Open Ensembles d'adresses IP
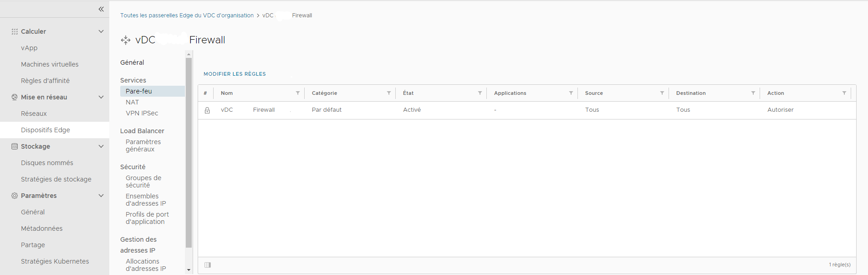This screenshot has height=275, width=868. [146, 200]
